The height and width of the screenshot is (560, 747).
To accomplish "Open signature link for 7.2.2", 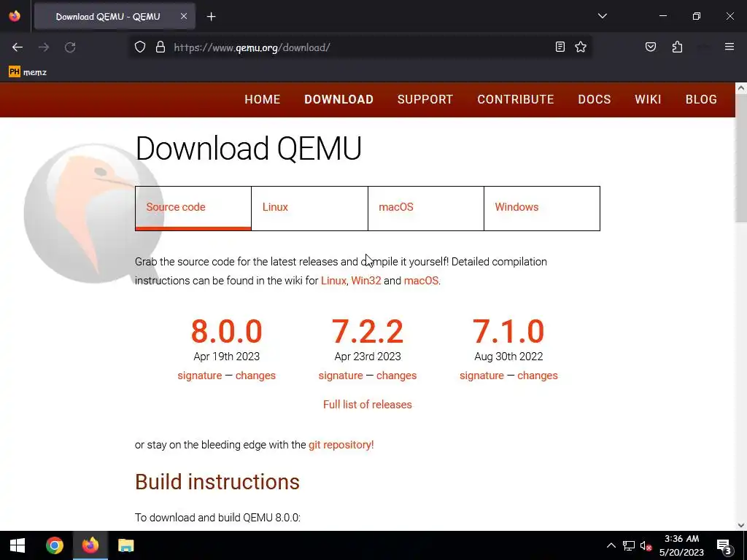I will 341,376.
